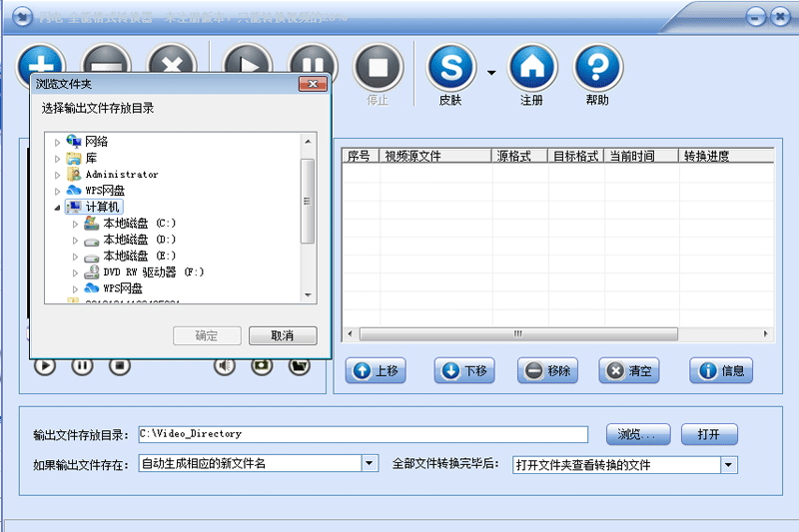Expand the 网络 tree node

57,143
